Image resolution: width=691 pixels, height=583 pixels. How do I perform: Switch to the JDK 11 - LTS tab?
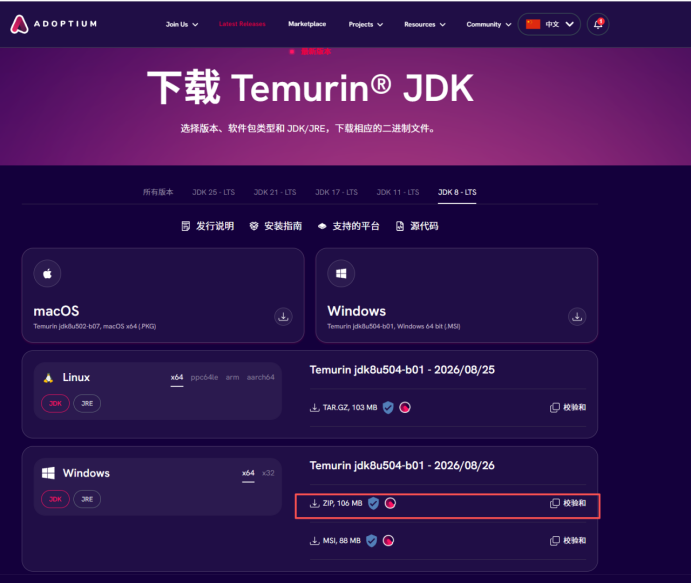pos(398,193)
